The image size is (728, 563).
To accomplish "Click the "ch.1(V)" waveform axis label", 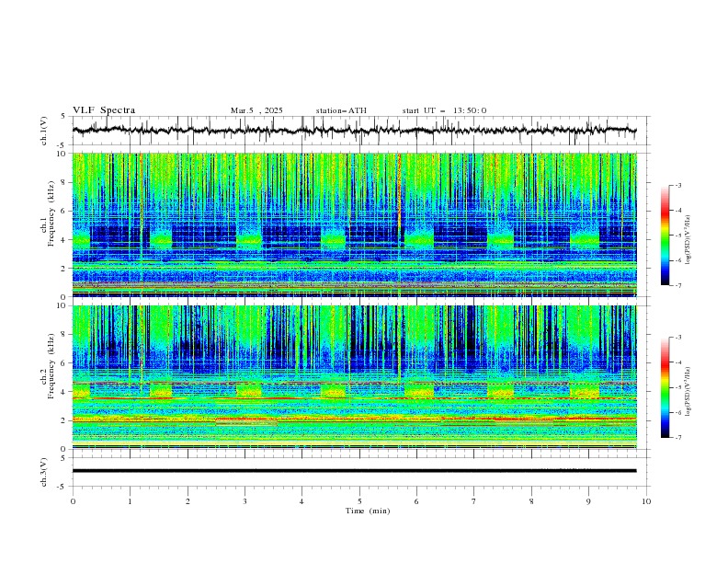I will click(x=44, y=131).
